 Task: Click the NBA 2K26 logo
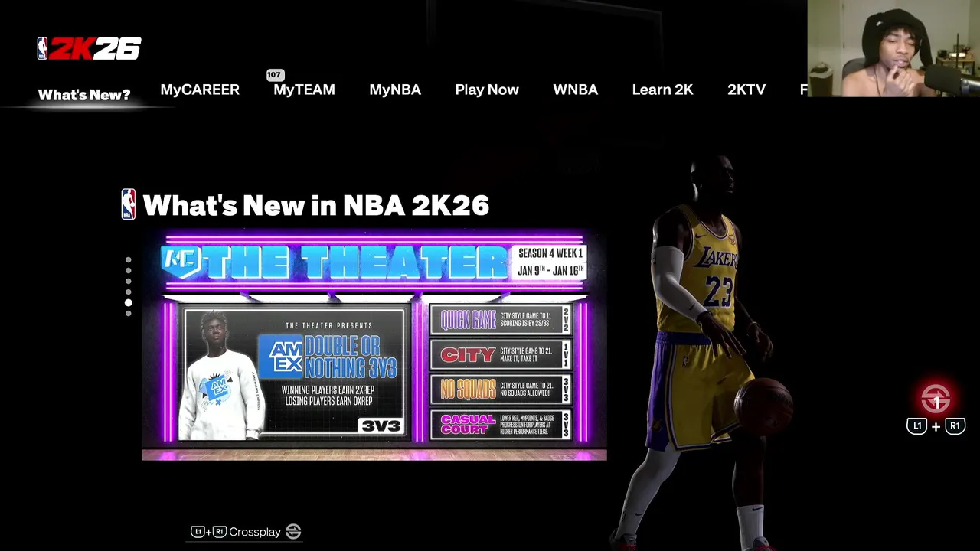coord(89,48)
